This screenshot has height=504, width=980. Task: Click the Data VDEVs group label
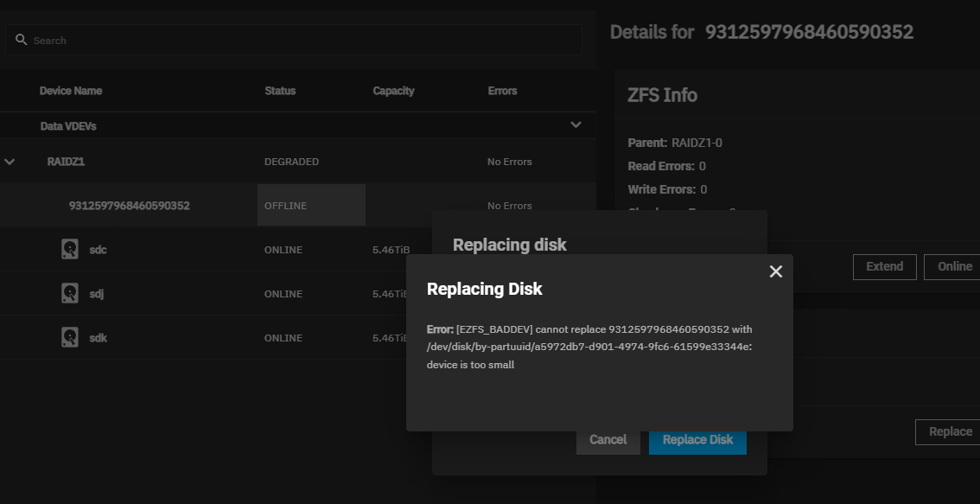[68, 125]
